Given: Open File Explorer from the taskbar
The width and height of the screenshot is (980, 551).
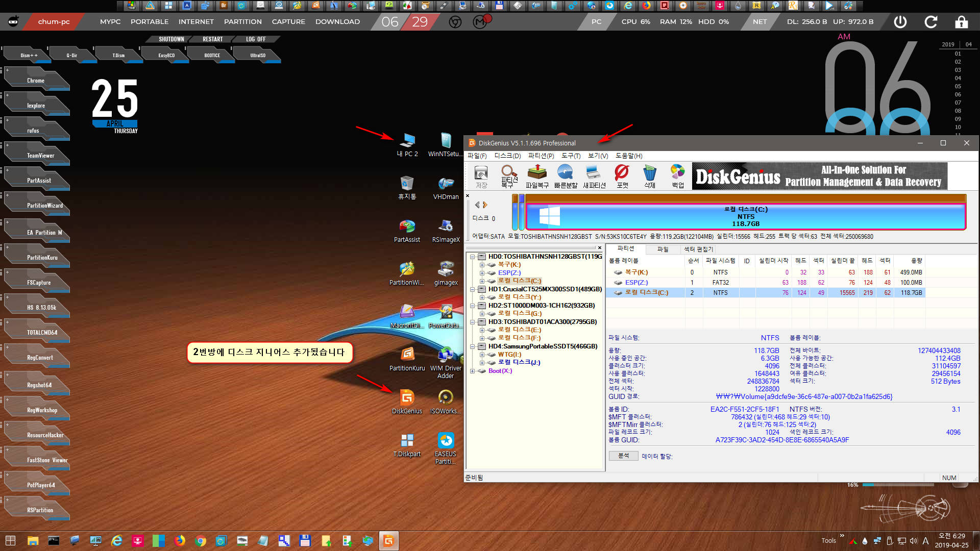Looking at the screenshot, I should pos(33,541).
